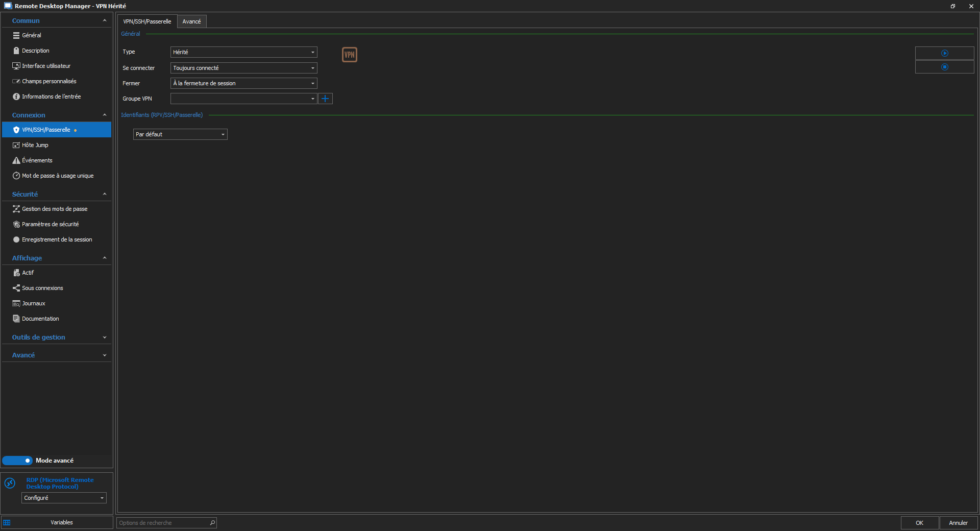Click the Annuler button
The width and height of the screenshot is (980, 531).
[x=958, y=523]
